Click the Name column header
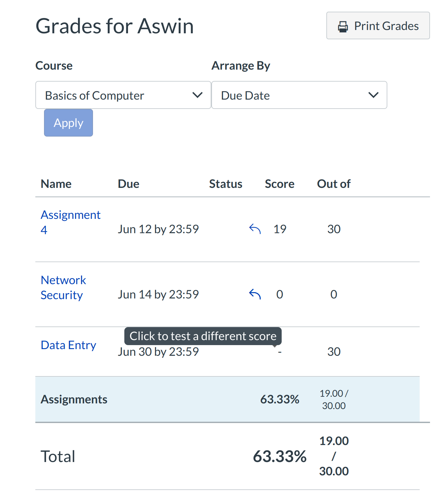The width and height of the screenshot is (448, 493). pyautogui.click(x=56, y=184)
